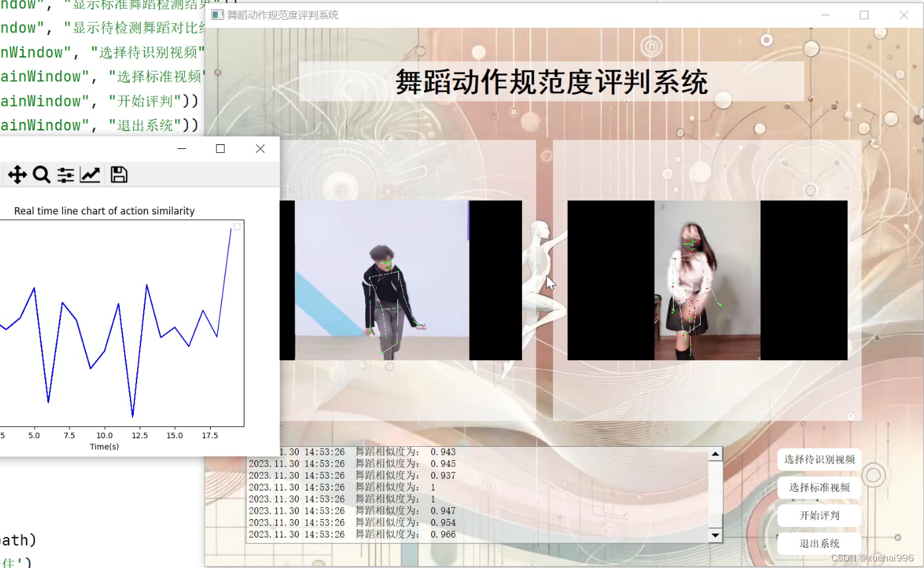Click the empty legend box in chart corner

237,226
